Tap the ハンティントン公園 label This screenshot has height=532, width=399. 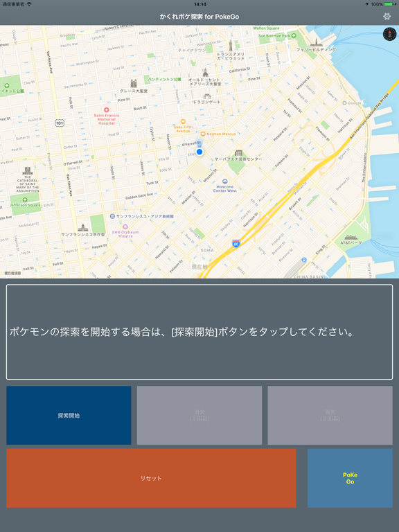[x=165, y=79]
